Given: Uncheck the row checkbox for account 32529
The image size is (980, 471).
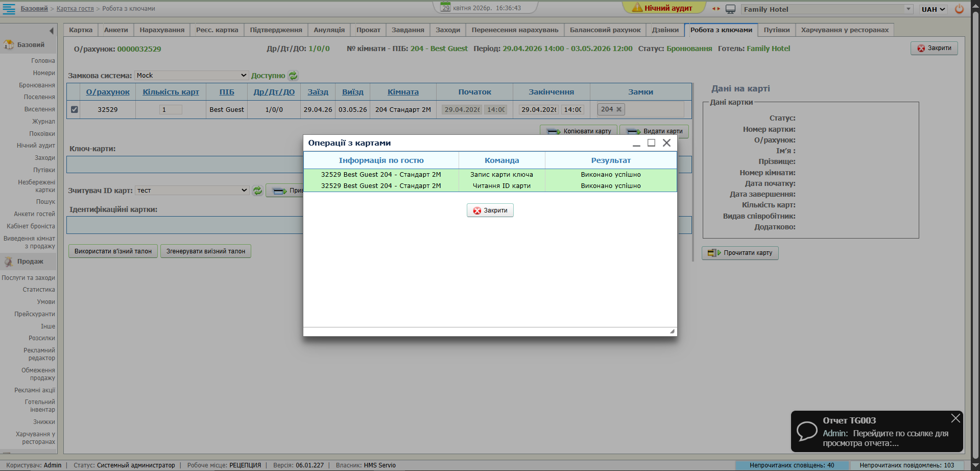Looking at the screenshot, I should click(x=75, y=109).
